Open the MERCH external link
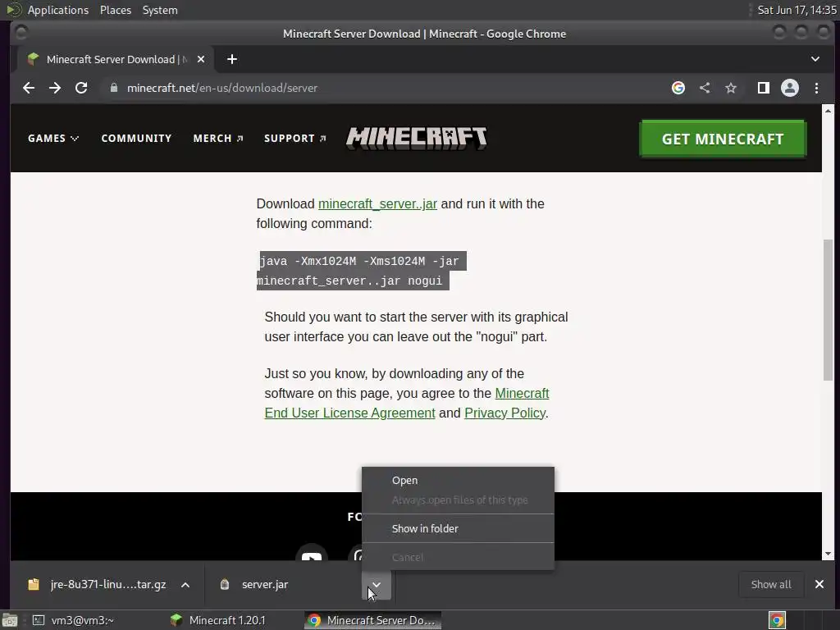 point(218,138)
